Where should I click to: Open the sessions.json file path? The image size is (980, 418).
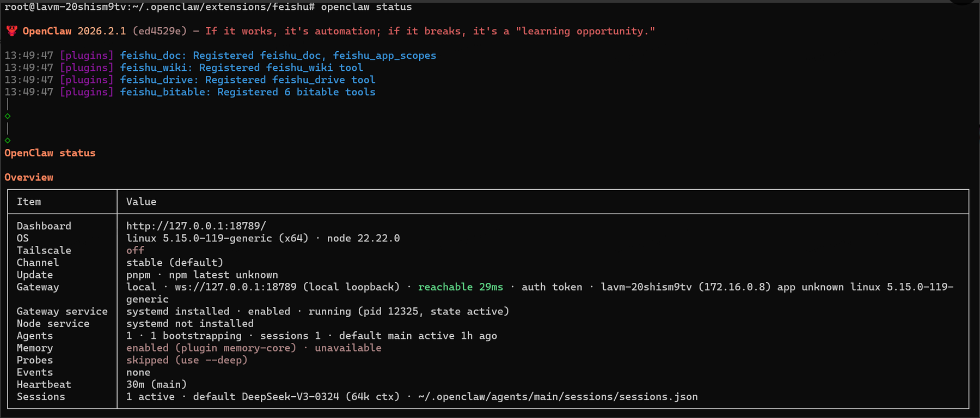coord(558,397)
